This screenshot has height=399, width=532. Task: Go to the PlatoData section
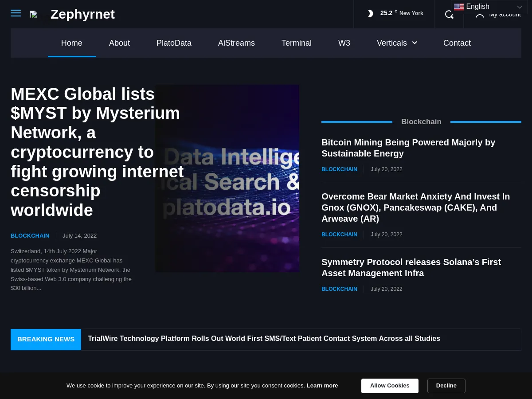coord(174,43)
